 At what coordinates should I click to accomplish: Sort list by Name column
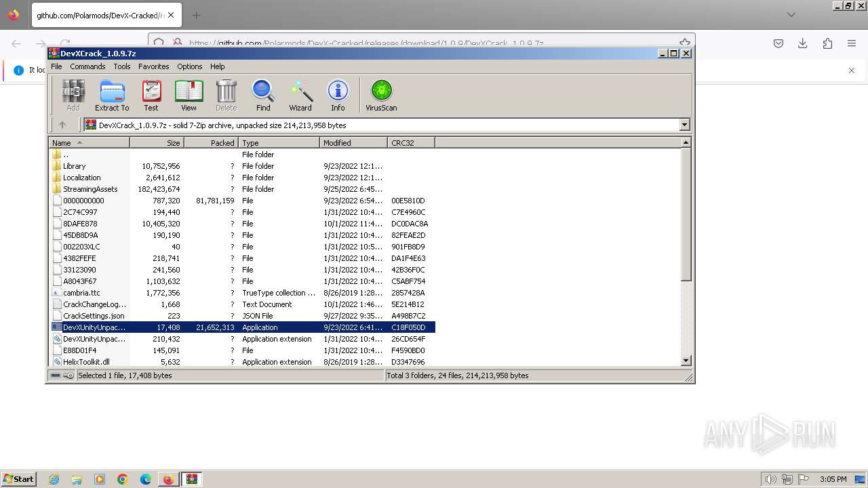[x=90, y=143]
